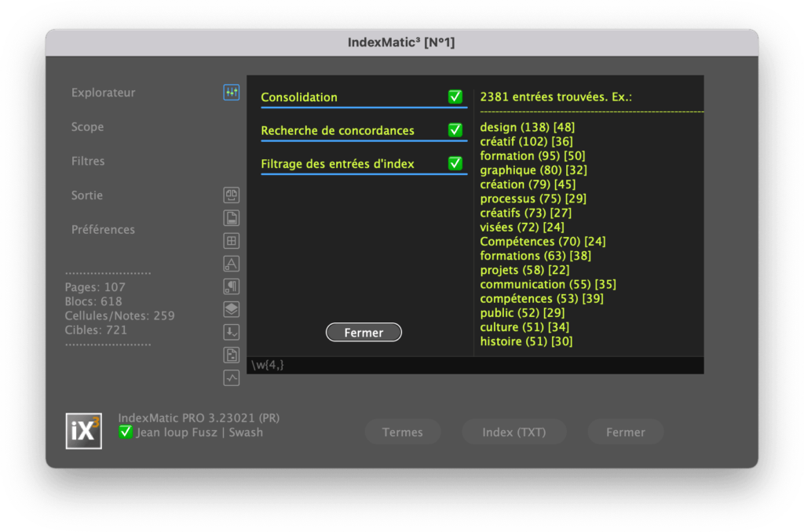Click the 'Cibles: 721' statistic
This screenshot has height=532, width=804.
[x=96, y=330]
